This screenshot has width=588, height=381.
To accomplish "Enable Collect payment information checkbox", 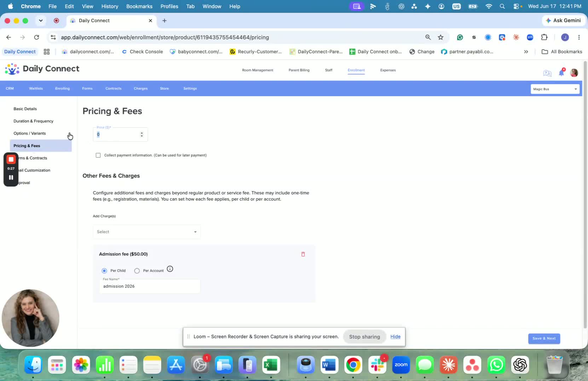I will tap(98, 155).
